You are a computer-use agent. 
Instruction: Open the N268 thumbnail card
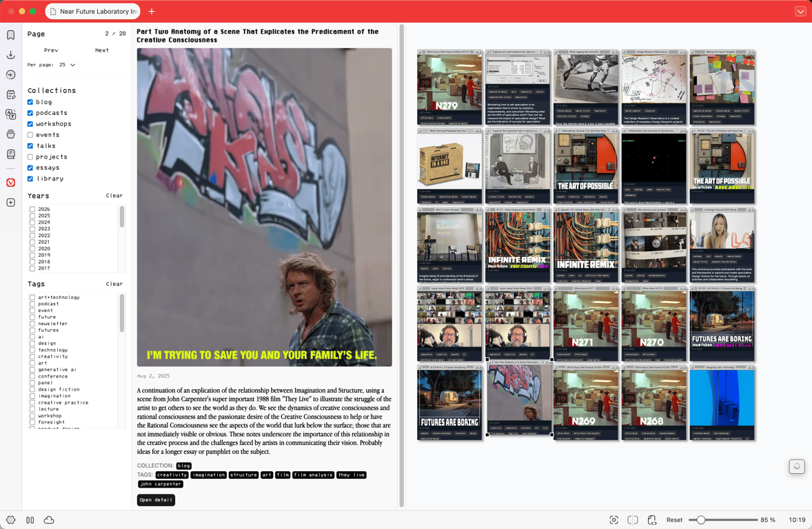654,403
